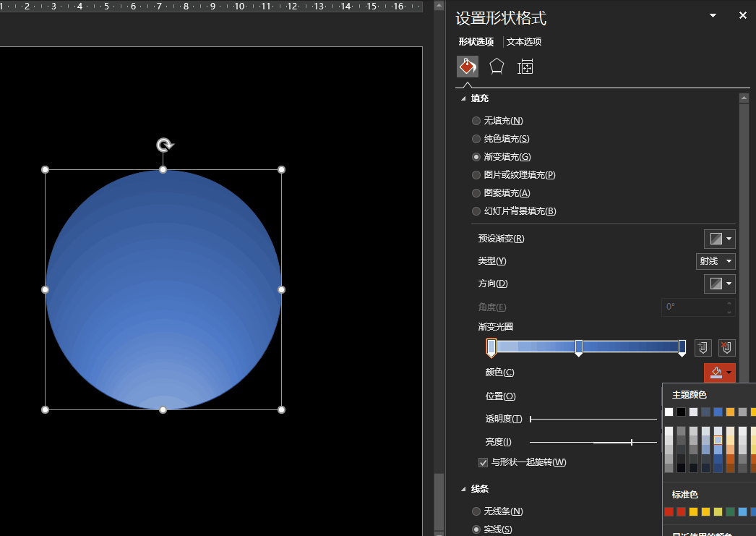Switch to the 文本选项 tab
Image resolution: width=756 pixels, height=536 pixels.
click(x=523, y=42)
